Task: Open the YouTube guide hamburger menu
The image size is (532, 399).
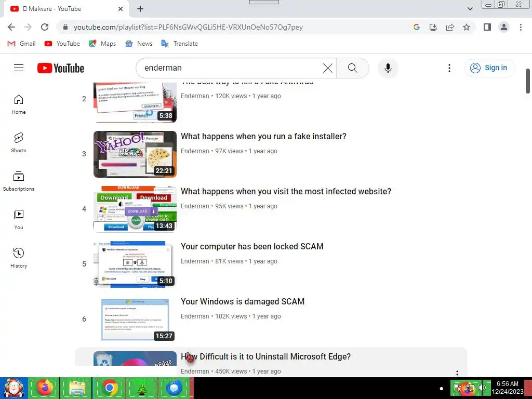Action: (19, 68)
